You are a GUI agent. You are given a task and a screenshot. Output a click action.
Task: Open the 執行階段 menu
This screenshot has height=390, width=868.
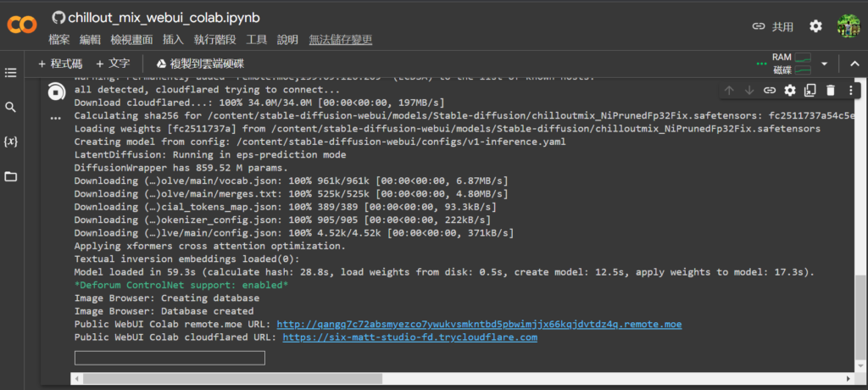click(214, 40)
